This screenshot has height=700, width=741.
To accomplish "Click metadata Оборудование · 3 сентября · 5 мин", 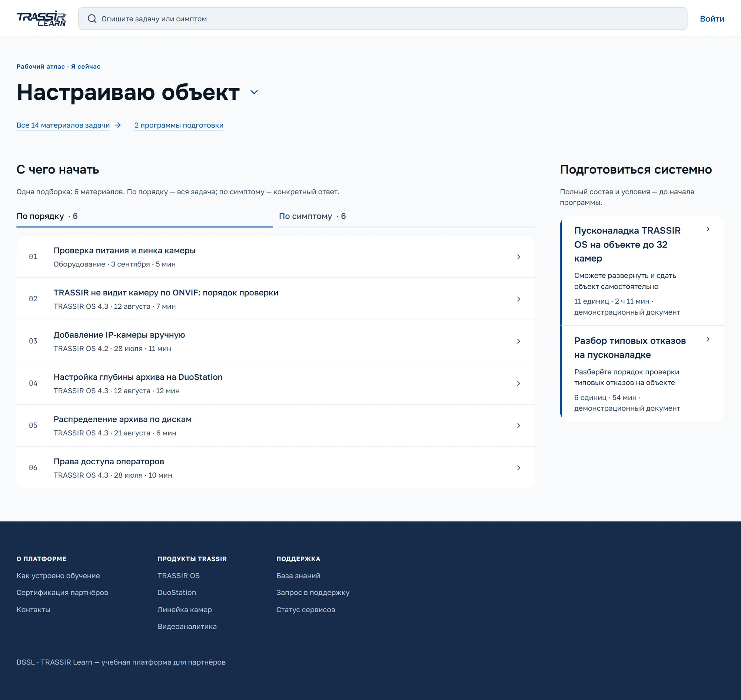I will click(x=114, y=264).
